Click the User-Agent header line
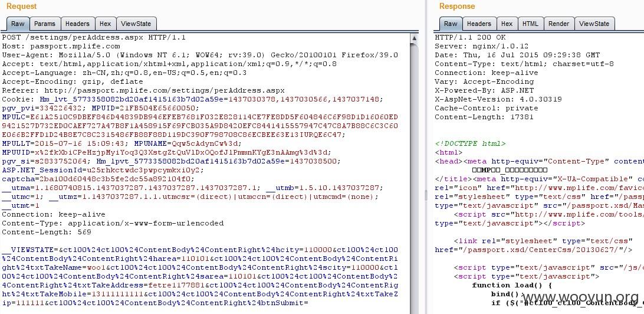Screen dimensions: 644x314 tap(200, 55)
